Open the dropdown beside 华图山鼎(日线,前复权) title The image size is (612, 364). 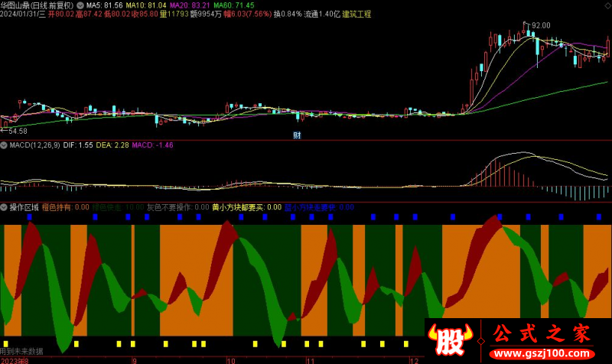tap(80, 5)
